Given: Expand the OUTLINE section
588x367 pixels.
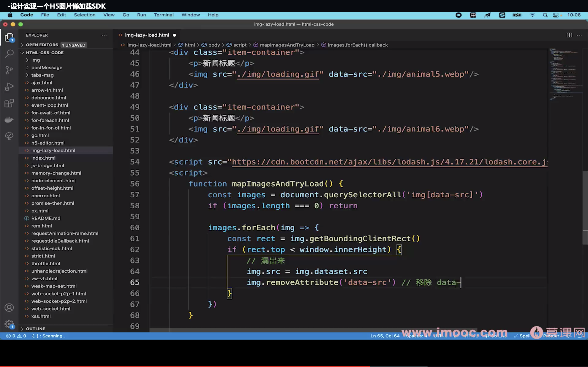Looking at the screenshot, I should point(36,329).
